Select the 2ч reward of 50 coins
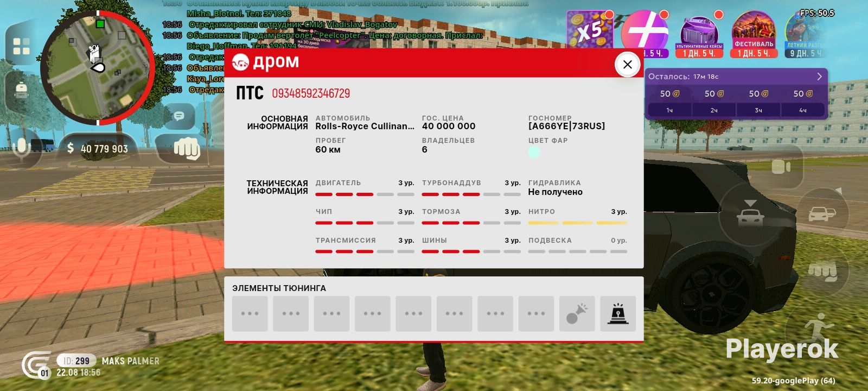Image resolution: width=868 pixels, height=391 pixels. tap(714, 102)
